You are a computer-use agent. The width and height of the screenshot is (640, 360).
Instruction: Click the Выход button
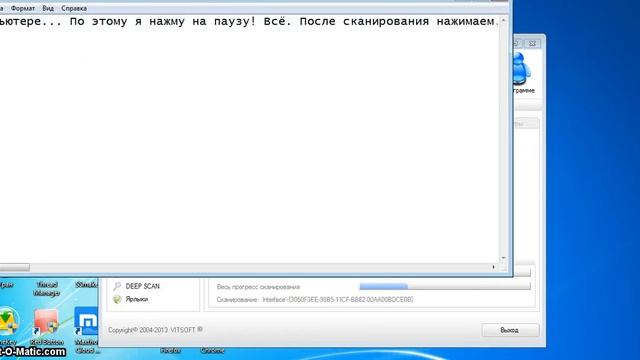coord(510,330)
